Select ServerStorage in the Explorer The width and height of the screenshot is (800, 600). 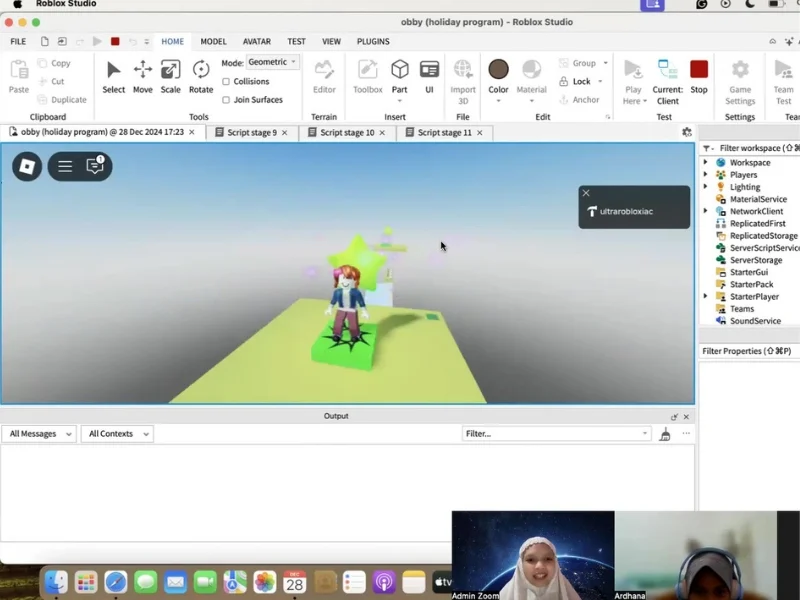click(x=756, y=260)
